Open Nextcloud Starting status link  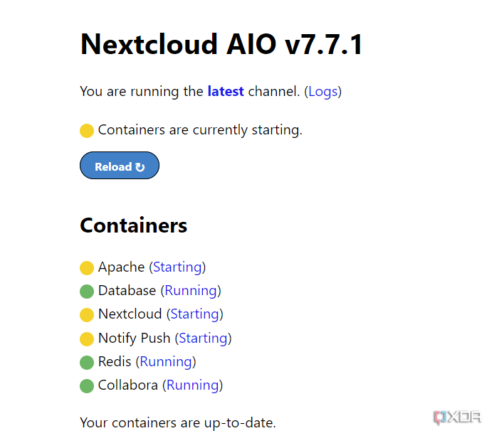(x=195, y=314)
